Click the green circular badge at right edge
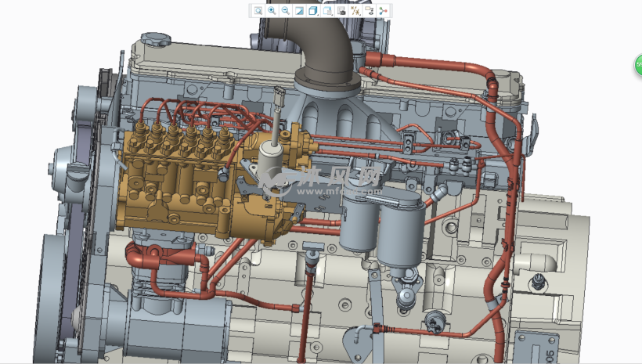 pyautogui.click(x=637, y=66)
